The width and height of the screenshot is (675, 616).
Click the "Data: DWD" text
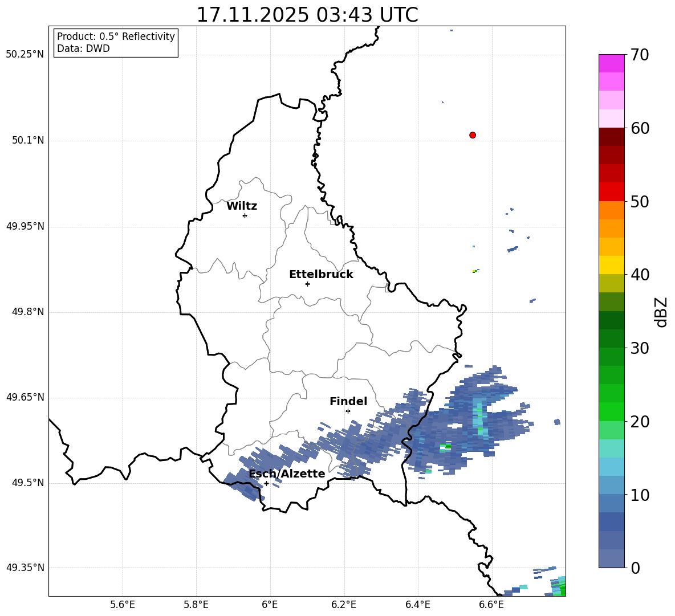point(83,48)
